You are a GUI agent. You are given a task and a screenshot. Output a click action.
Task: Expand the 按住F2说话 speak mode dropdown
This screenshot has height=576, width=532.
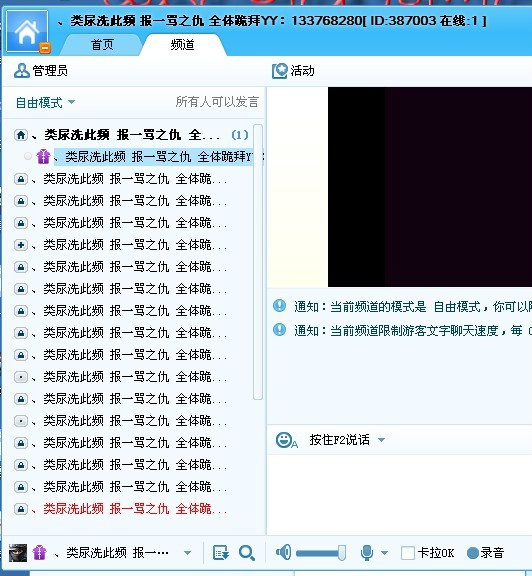(x=381, y=440)
